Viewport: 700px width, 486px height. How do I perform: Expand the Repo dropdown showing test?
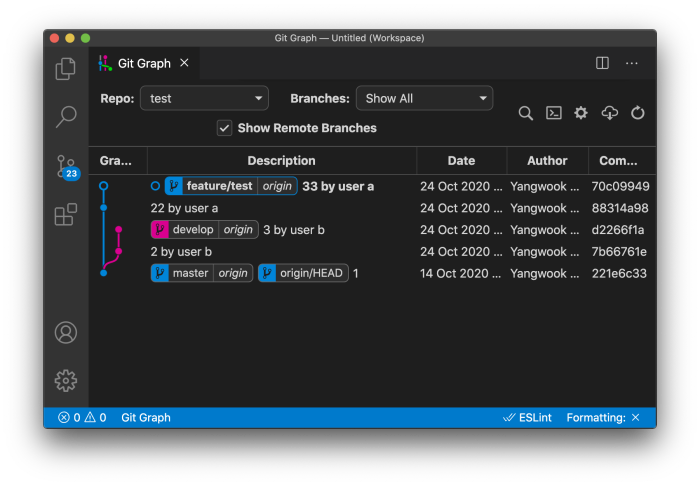tap(204, 98)
